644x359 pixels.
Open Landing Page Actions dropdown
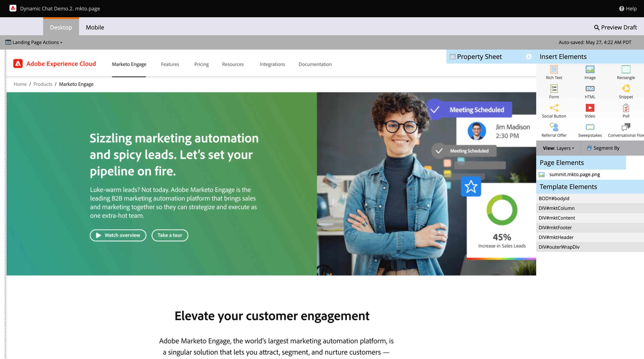34,42
